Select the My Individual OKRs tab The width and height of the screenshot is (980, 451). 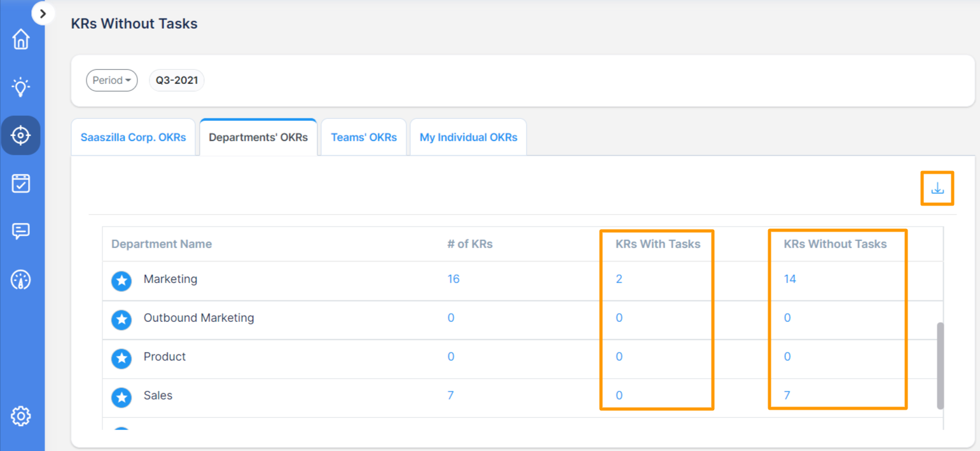click(x=467, y=137)
